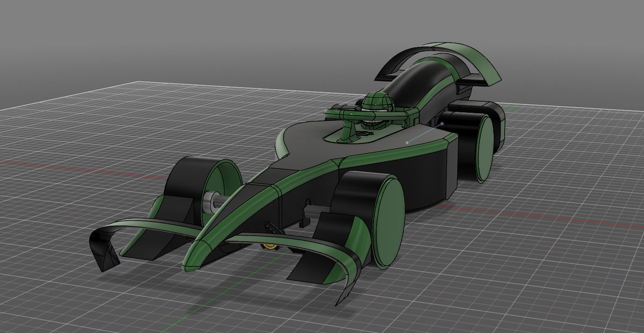Select the green rear wheel disc
The width and height of the screenshot is (644, 333).
485,148
